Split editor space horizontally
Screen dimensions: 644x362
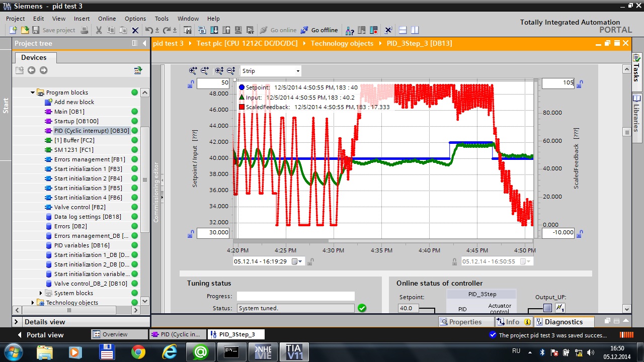point(402,30)
